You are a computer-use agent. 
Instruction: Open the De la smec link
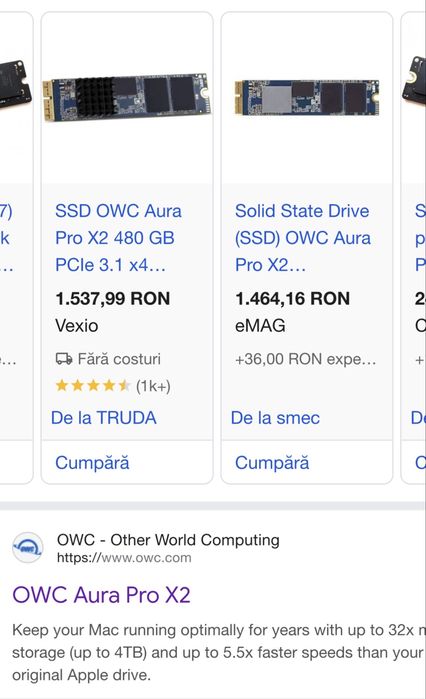pyautogui.click(x=275, y=418)
